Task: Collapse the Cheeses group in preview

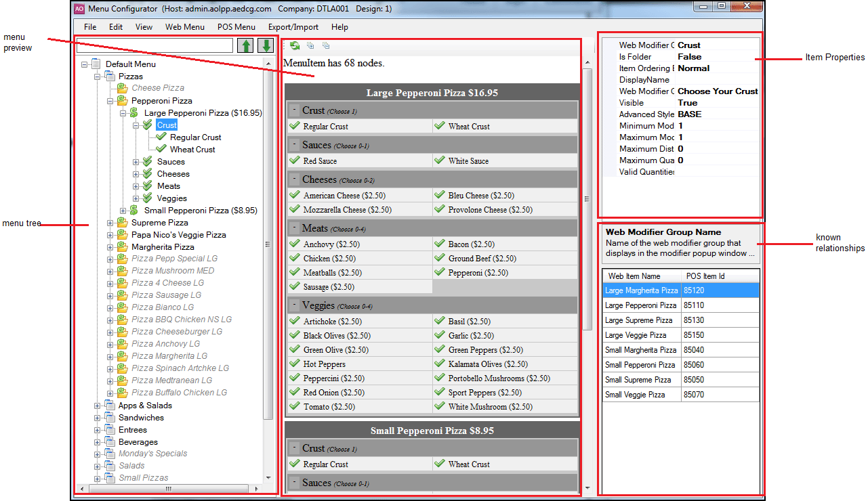Action: pos(294,179)
